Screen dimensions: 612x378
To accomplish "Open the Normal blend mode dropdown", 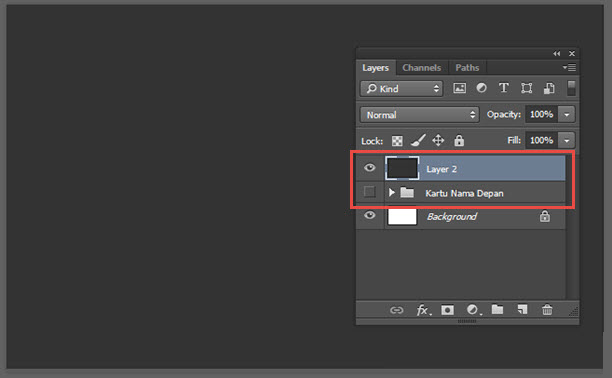I will 420,115.
